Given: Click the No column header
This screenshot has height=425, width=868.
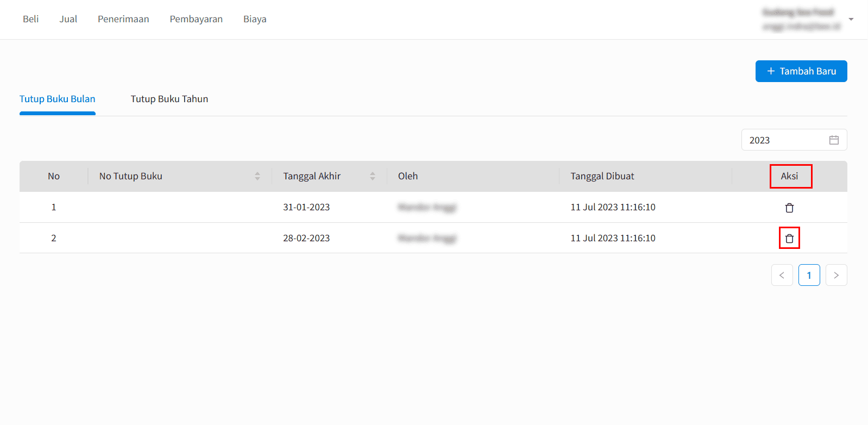Looking at the screenshot, I should pyautogui.click(x=54, y=176).
